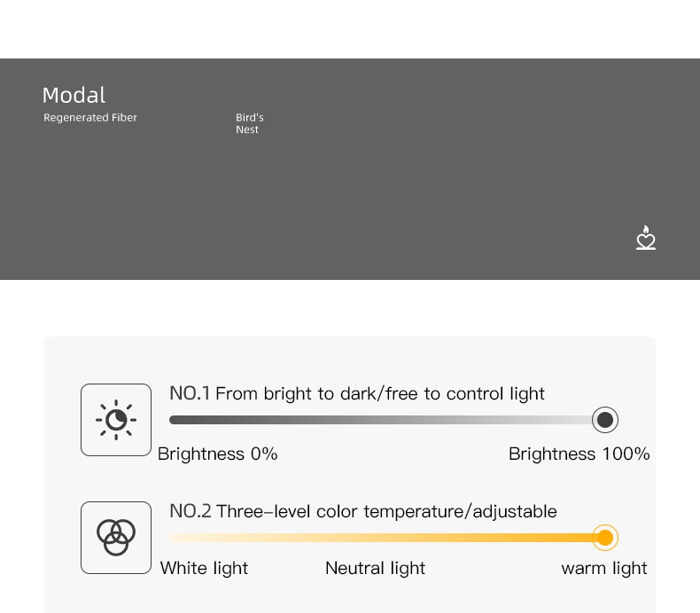Click the NO.1 From bright to dark heading
700x613 pixels.
pyautogui.click(x=357, y=393)
